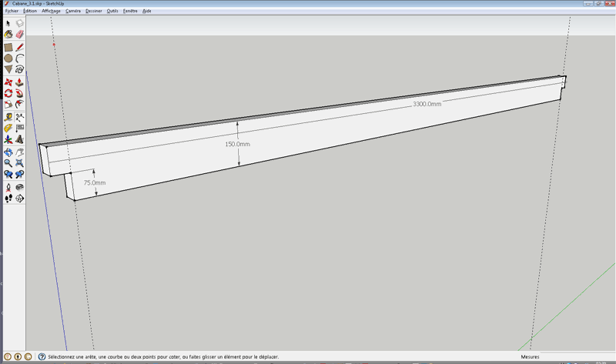Select the 3300.0mm dimension label

coord(427,103)
